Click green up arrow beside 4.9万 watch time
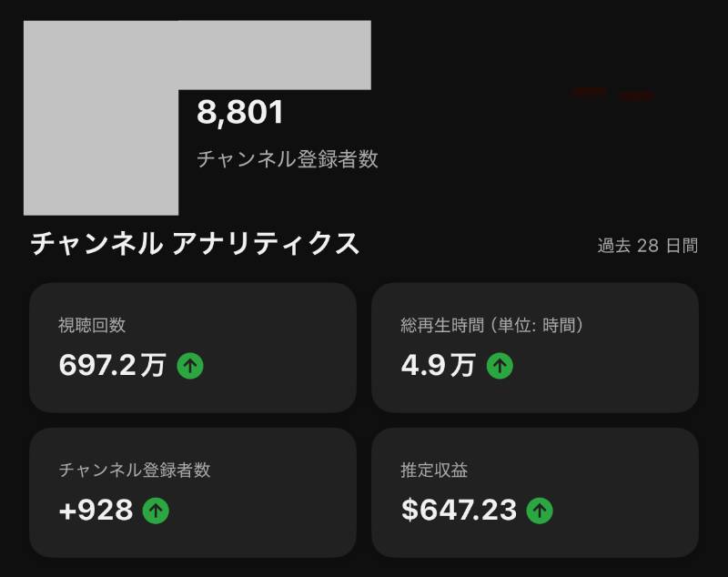The height and width of the screenshot is (577, 728). (x=500, y=366)
